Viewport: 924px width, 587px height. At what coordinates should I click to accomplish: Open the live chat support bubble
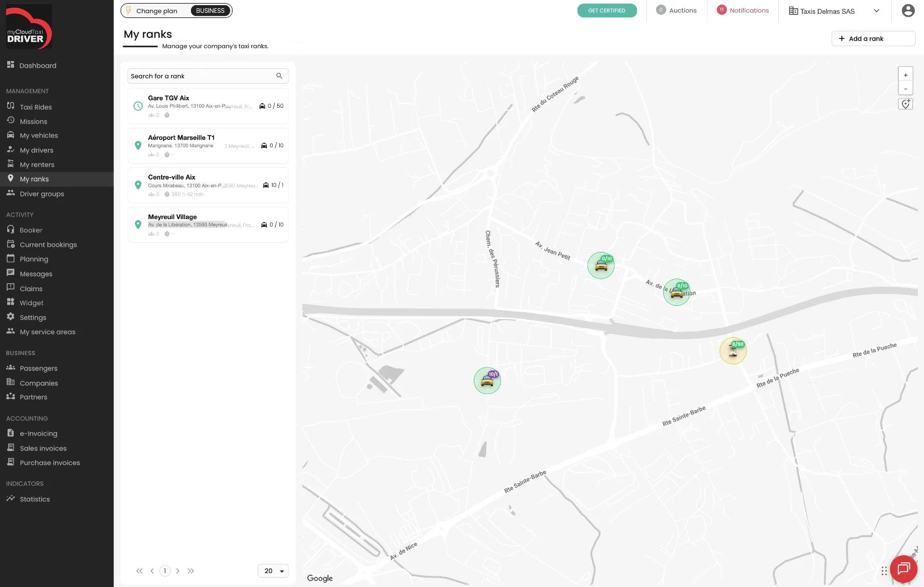coord(903,569)
